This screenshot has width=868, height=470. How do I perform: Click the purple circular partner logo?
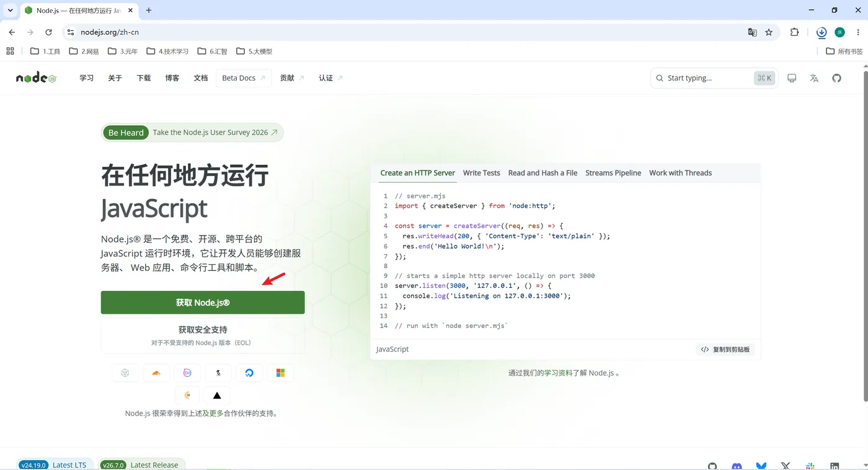[x=187, y=373]
